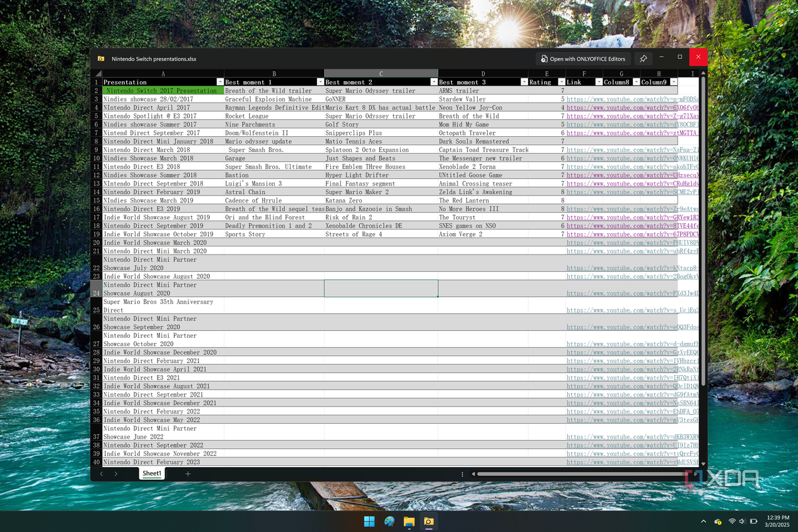The width and height of the screenshot is (798, 532).
Task: Open the sheet bar three-dot options icon
Action: tap(462, 474)
